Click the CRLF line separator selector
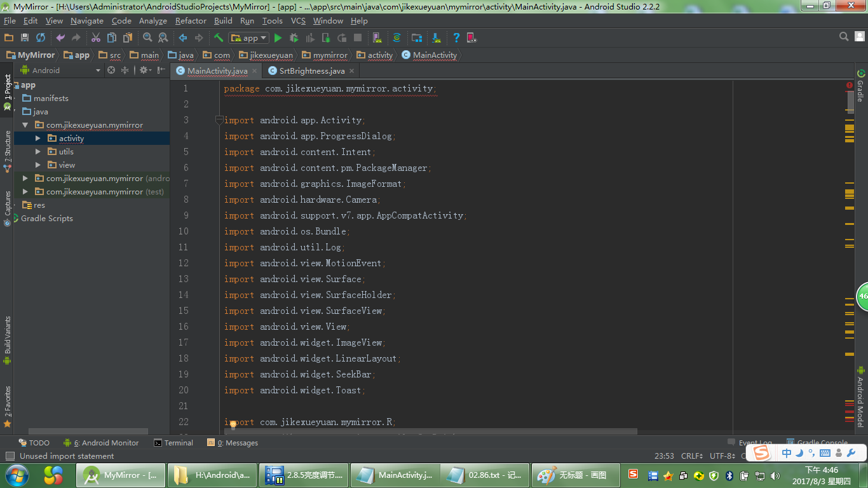 [x=693, y=456]
